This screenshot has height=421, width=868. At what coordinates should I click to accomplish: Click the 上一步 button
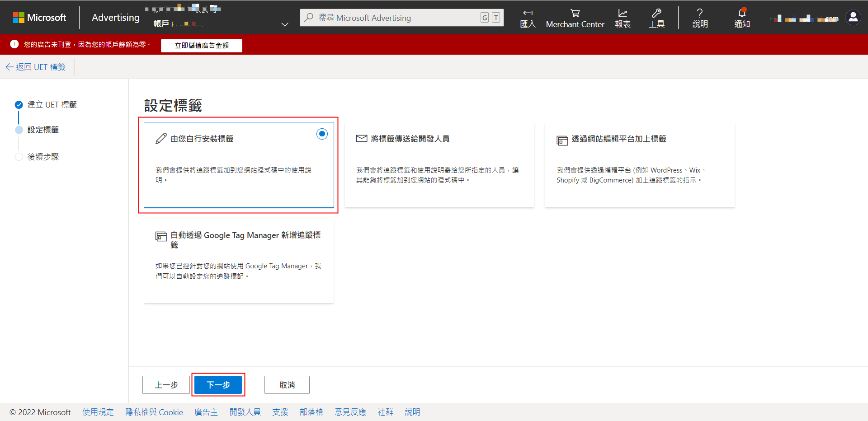point(166,385)
